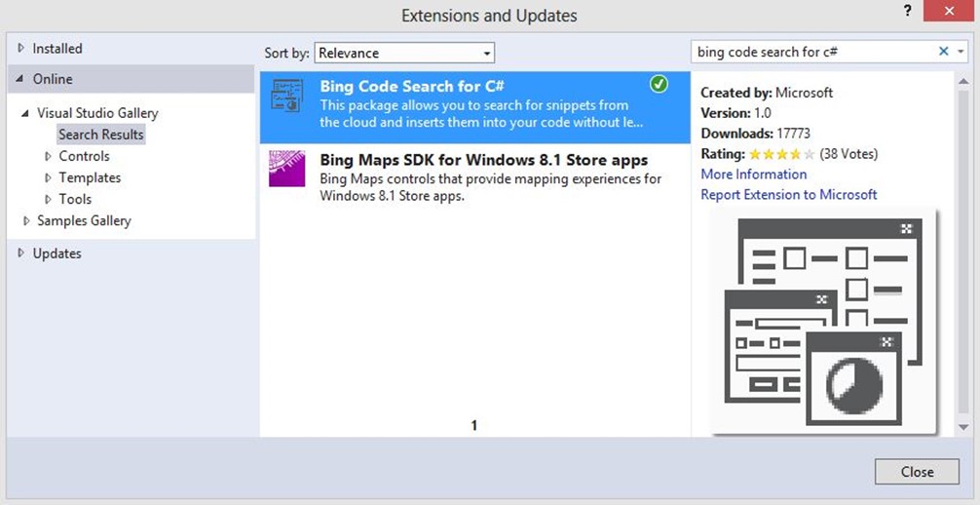
Task: Click the Version: 1.0 text
Action: click(735, 113)
